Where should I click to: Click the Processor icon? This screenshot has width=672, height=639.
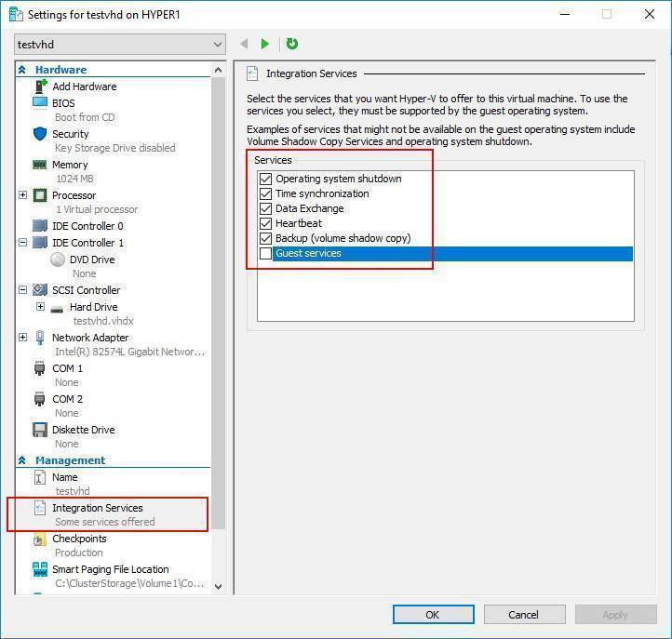tap(40, 195)
